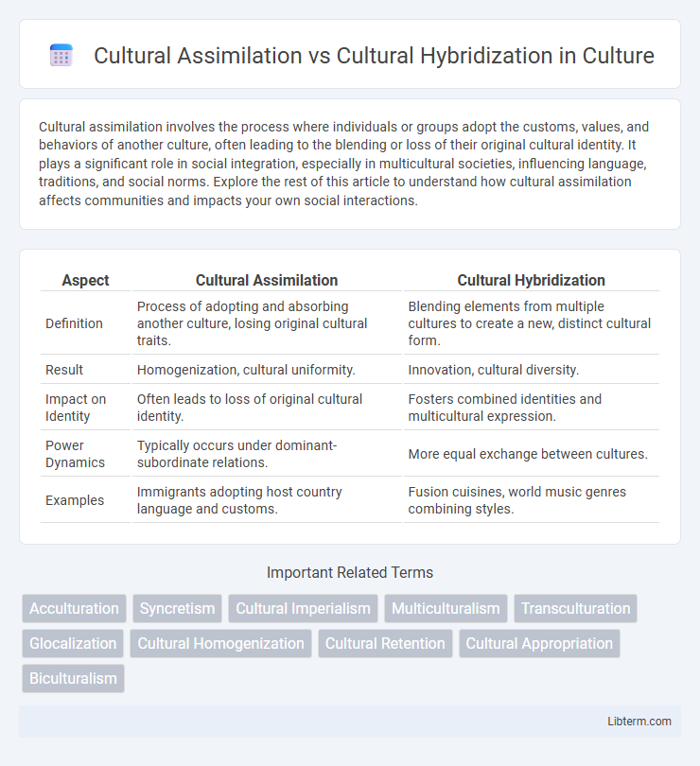The height and width of the screenshot is (766, 700).
Task: Click the Important Related Terms heading
Action: tap(350, 572)
